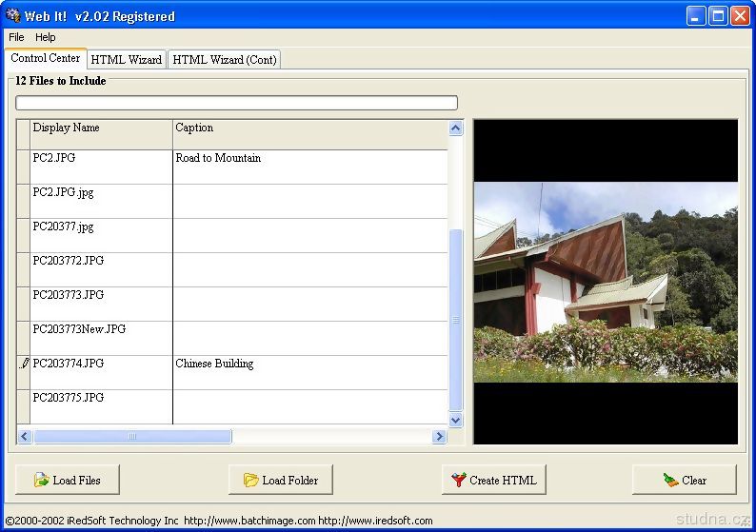This screenshot has width=756, height=532.
Task: Click the horizontal scrollbar's right arrow
Action: point(439,437)
